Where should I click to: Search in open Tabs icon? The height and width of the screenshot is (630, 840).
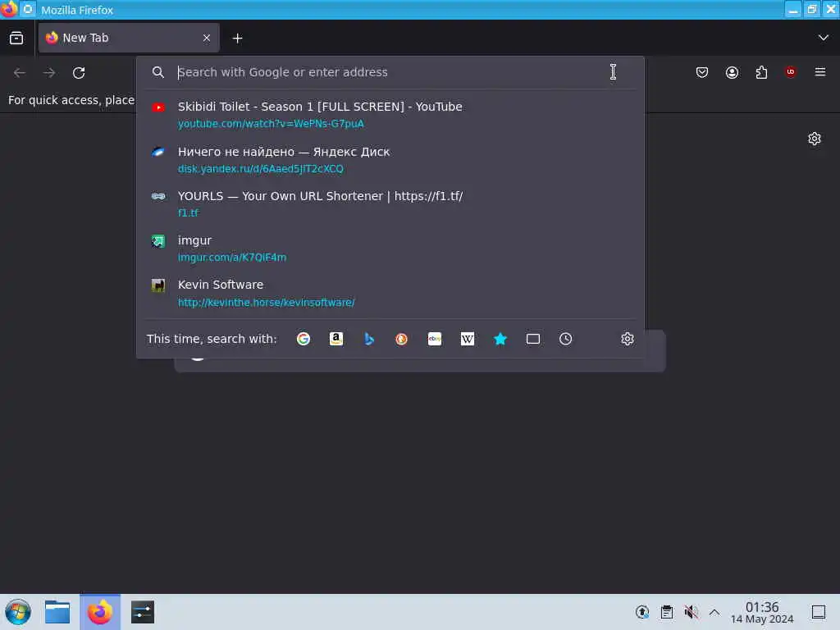[533, 339]
